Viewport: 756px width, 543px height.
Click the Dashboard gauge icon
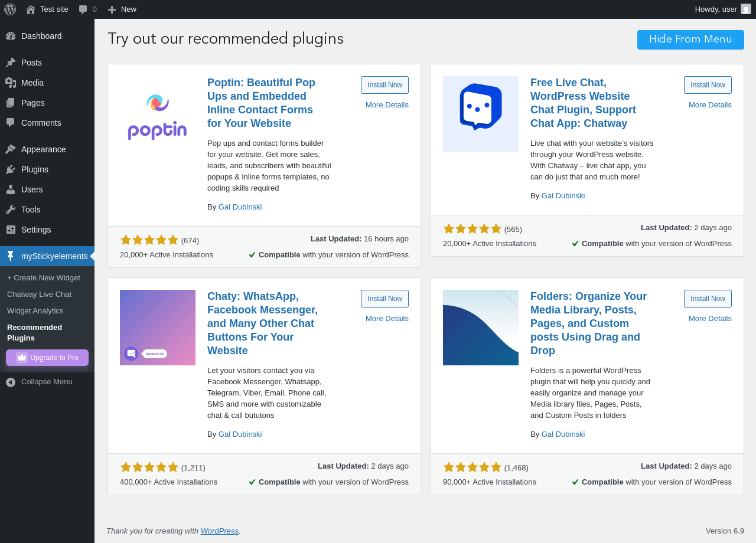point(11,36)
